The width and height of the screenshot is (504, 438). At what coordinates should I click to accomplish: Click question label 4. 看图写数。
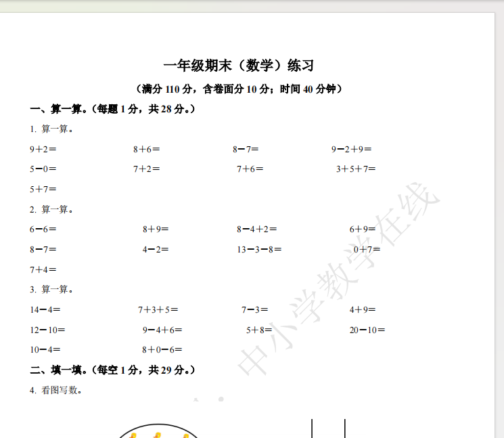click(x=55, y=390)
